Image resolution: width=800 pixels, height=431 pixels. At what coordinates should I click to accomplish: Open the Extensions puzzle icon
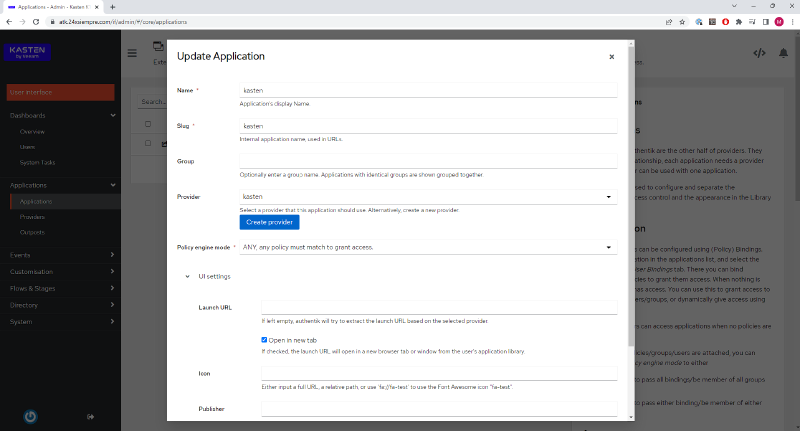tap(738, 22)
